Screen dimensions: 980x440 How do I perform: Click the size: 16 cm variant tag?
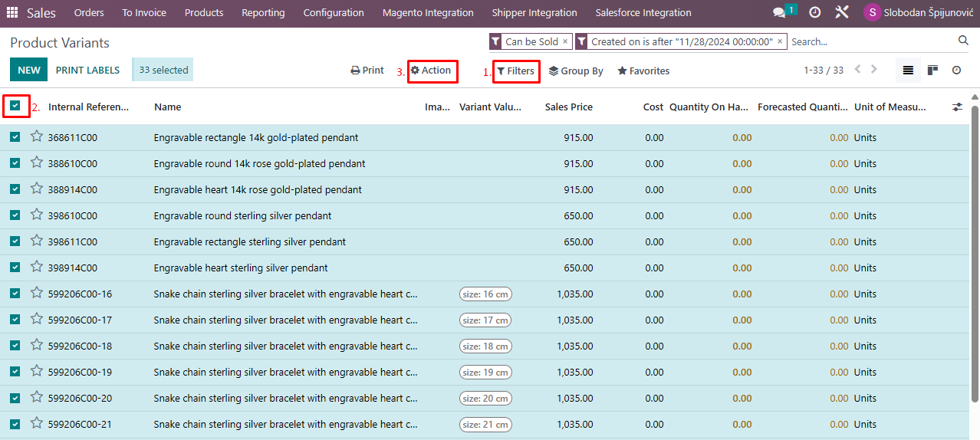click(x=485, y=294)
